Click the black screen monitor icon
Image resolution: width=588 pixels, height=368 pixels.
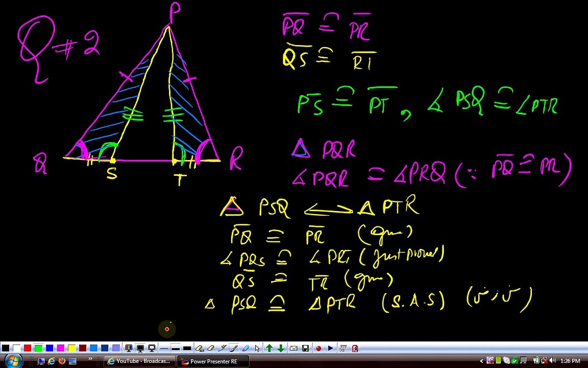[x=140, y=348]
